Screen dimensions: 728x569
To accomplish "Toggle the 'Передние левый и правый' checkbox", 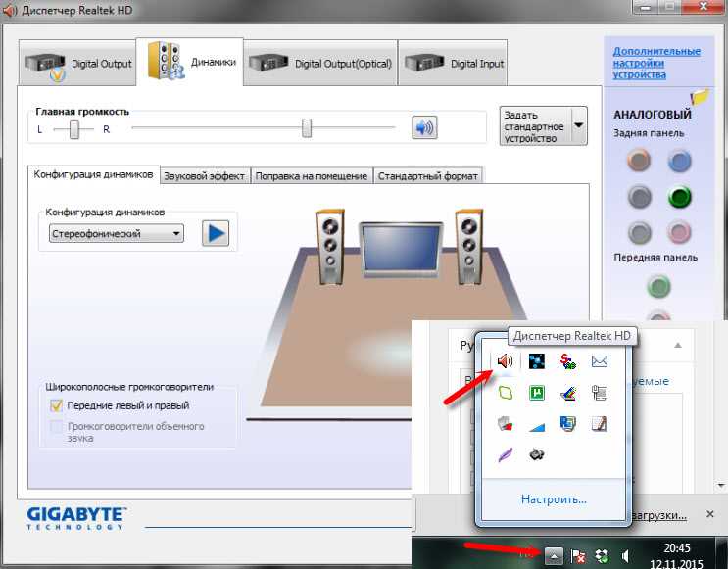I will [x=57, y=405].
